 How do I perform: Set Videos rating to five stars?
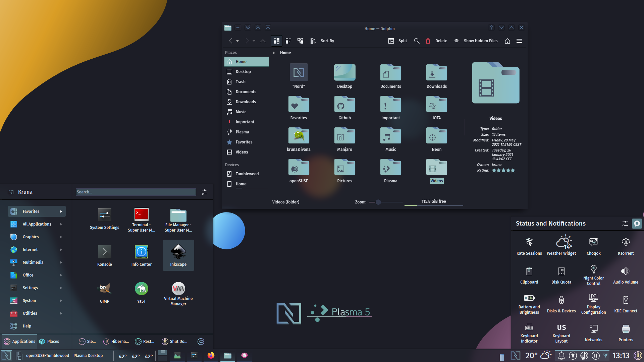[x=513, y=171]
